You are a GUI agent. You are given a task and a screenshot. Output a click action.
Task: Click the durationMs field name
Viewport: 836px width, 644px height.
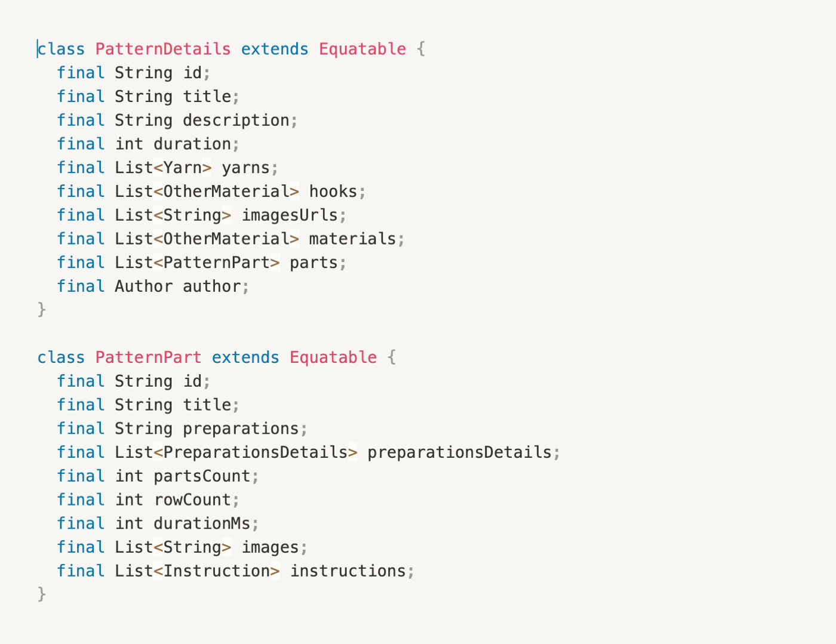[202, 524]
